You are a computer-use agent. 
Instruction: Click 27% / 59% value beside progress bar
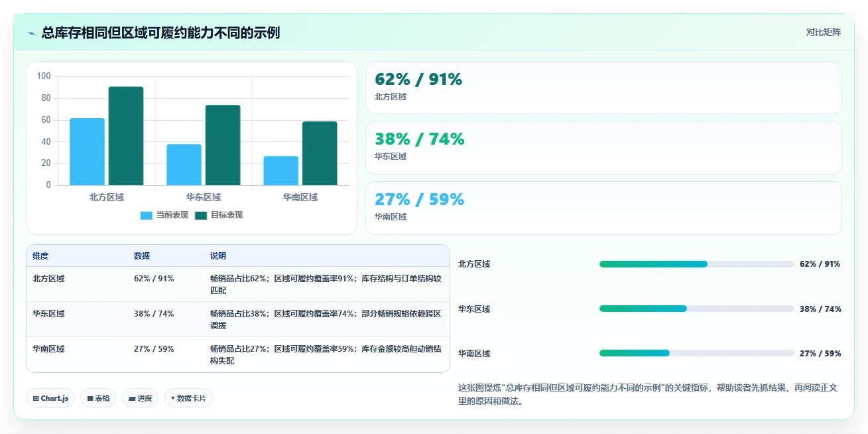pyautogui.click(x=820, y=354)
